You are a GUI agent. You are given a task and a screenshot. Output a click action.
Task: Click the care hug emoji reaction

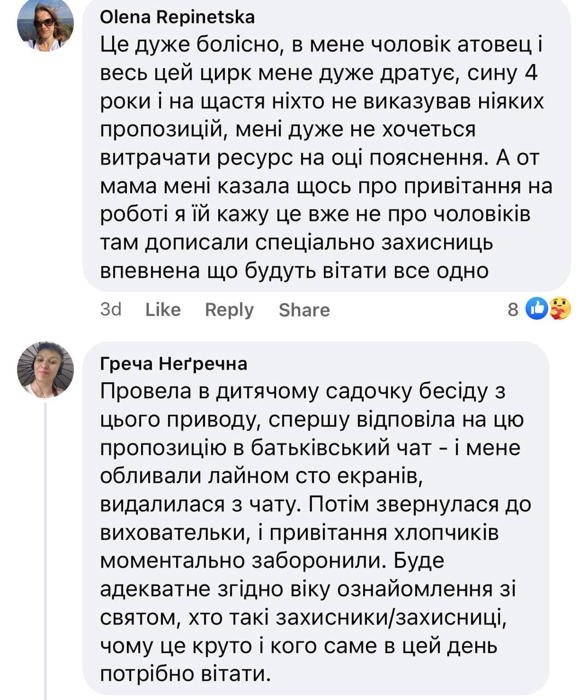(x=559, y=310)
